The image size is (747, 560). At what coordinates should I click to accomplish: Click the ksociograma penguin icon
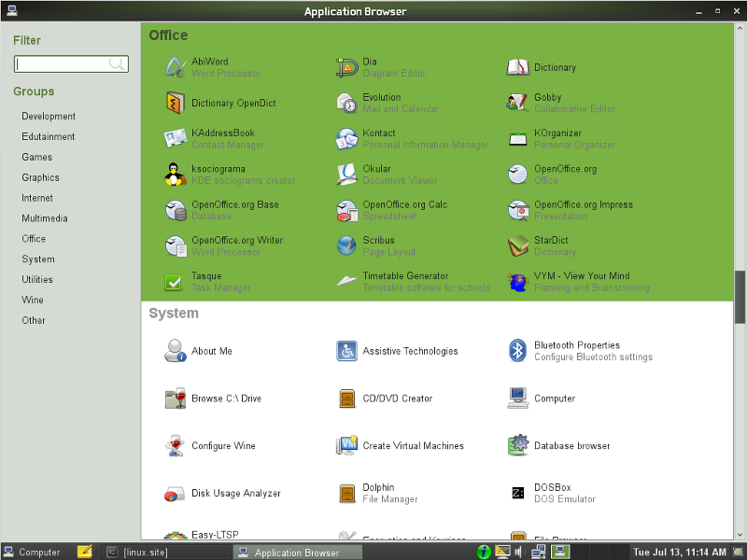pyautogui.click(x=175, y=175)
